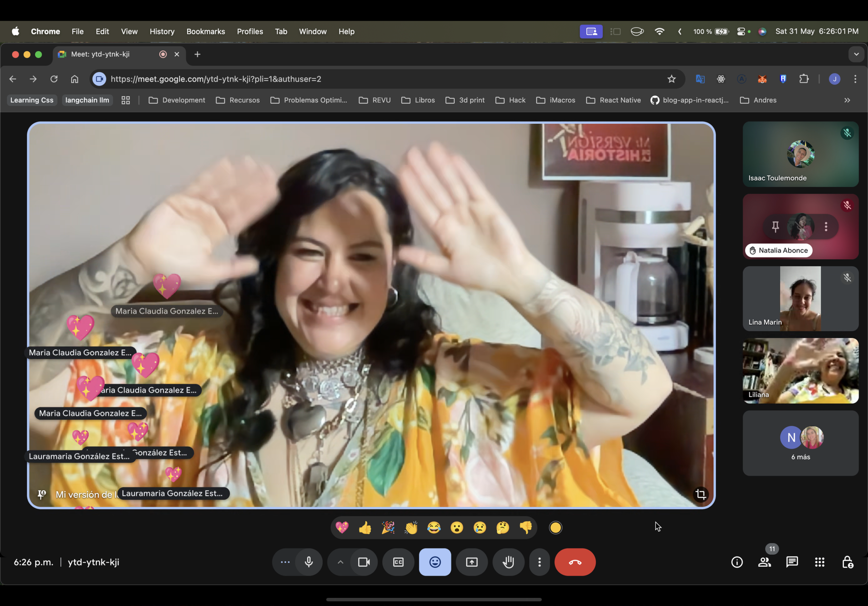This screenshot has height=606, width=868.
Task: Click the share screen present button
Action: coord(471,562)
